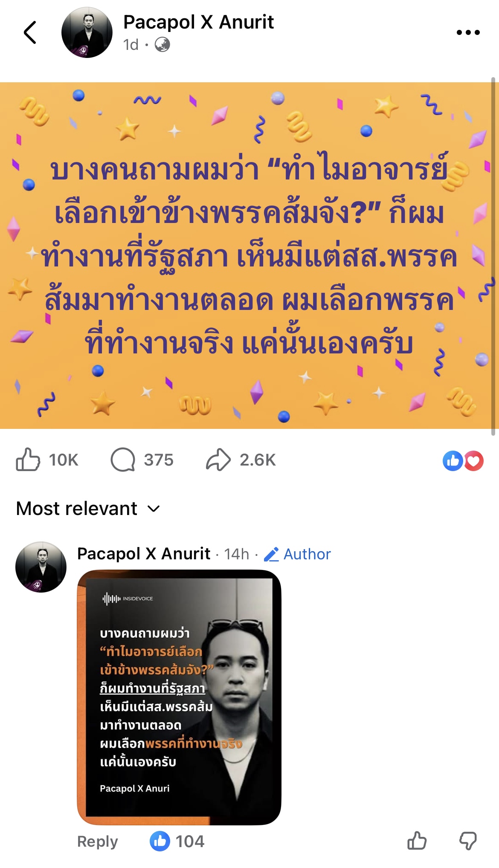The height and width of the screenshot is (868, 499).
Task: Downvote the comment with thumbs-down icon
Action: 468,841
